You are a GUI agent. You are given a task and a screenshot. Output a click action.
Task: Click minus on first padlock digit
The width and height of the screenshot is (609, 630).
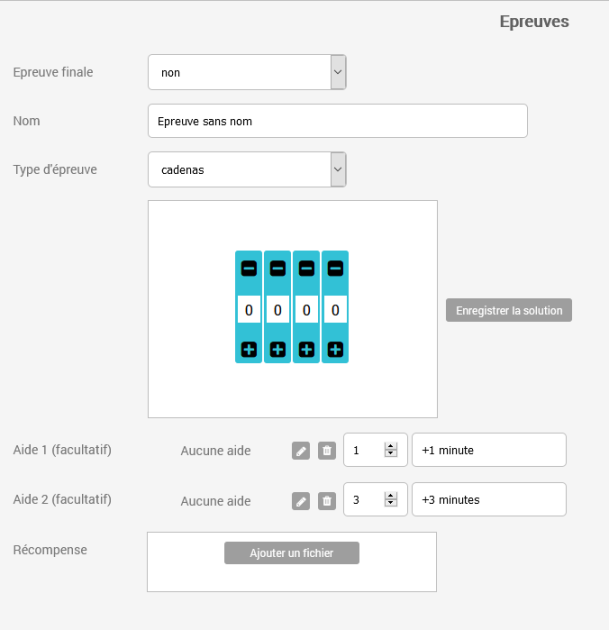pos(249,268)
